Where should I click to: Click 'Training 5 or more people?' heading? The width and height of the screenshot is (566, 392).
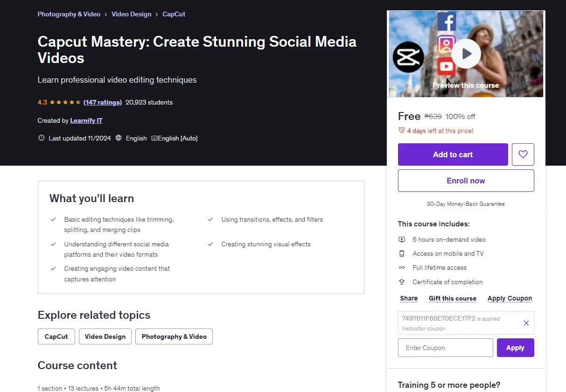[x=449, y=385]
